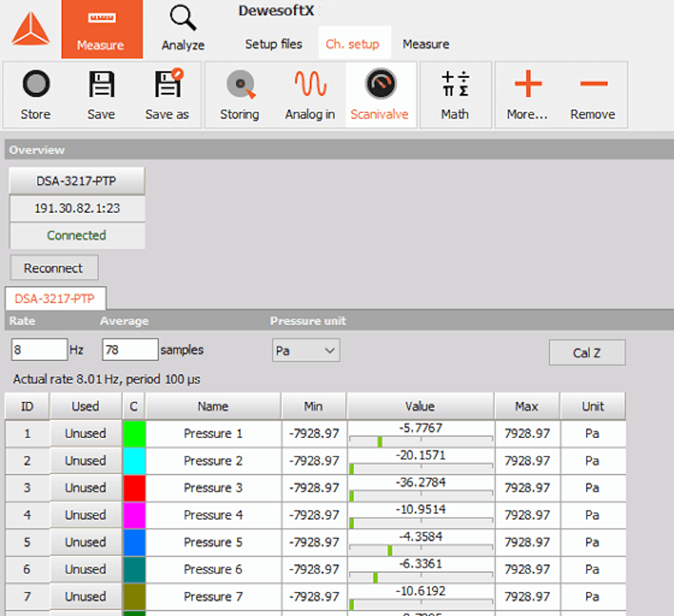Click the Remove minus icon
The image size is (674, 616).
click(x=594, y=84)
